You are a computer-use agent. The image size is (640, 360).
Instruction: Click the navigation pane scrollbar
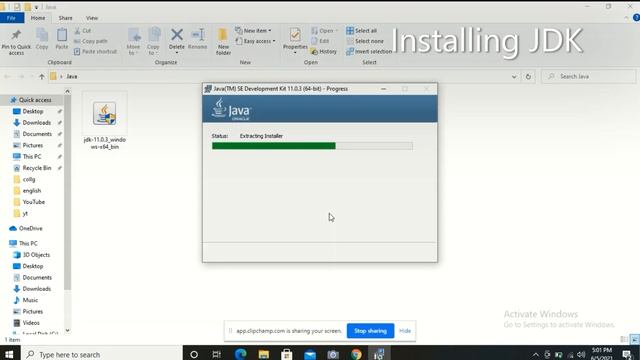67,192
